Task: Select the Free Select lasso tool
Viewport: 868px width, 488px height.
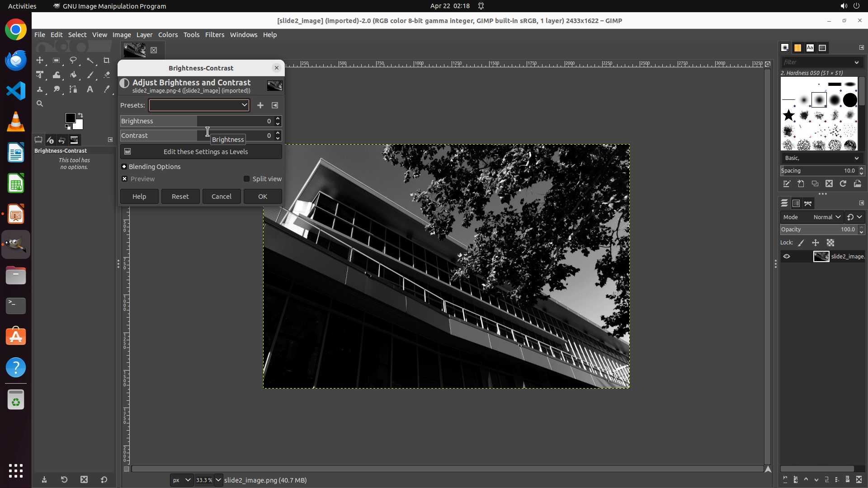Action: pos(73,60)
